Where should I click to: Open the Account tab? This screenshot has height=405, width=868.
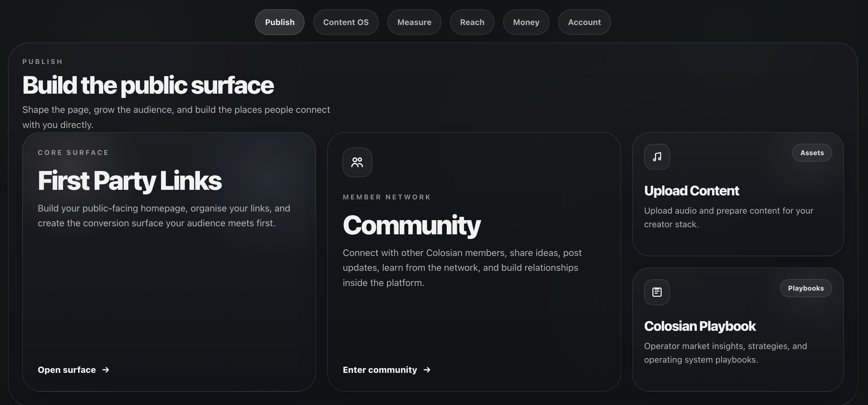[584, 22]
